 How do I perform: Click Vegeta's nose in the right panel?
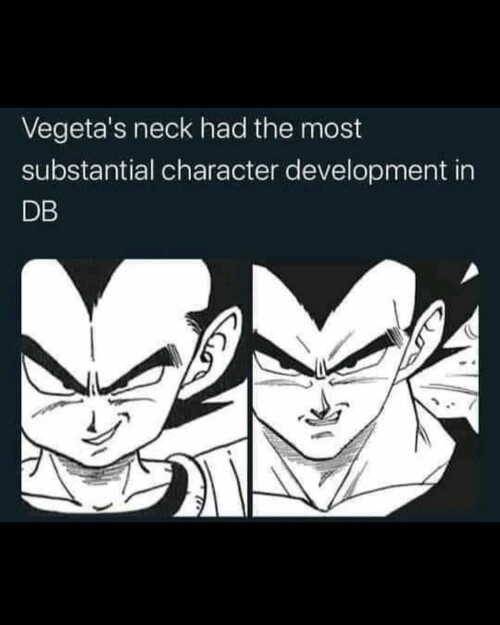click(322, 405)
